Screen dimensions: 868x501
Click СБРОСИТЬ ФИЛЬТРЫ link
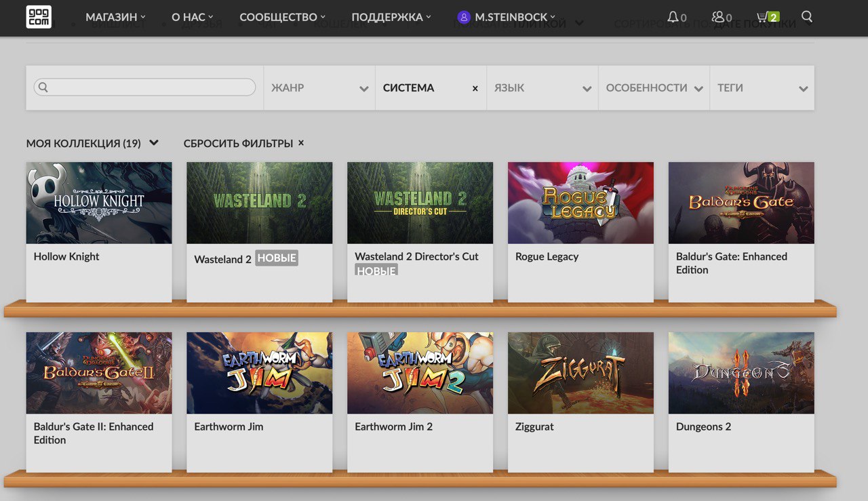238,143
